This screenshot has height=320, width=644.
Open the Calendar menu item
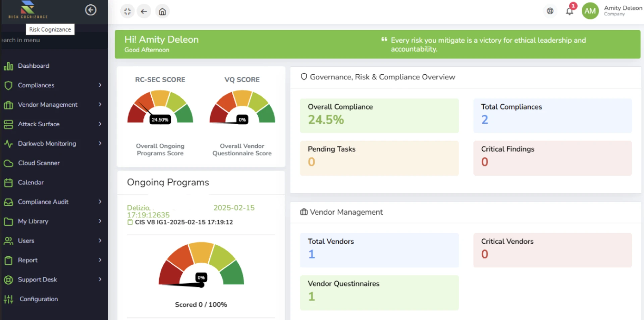click(31, 183)
